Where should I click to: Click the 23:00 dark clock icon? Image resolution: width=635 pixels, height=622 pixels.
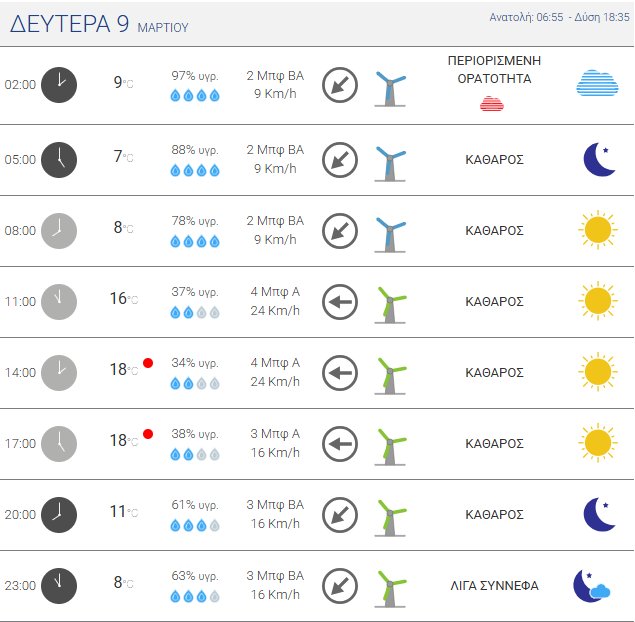[x=59, y=586]
